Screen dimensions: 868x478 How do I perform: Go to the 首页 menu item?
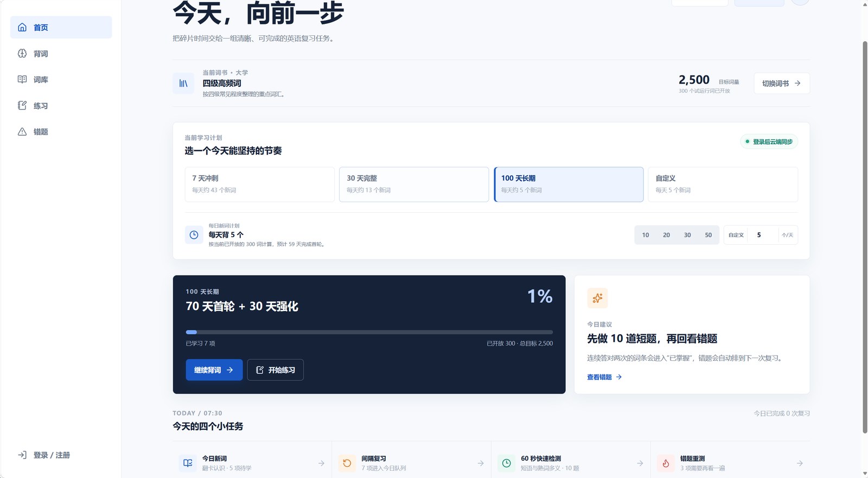(61, 27)
